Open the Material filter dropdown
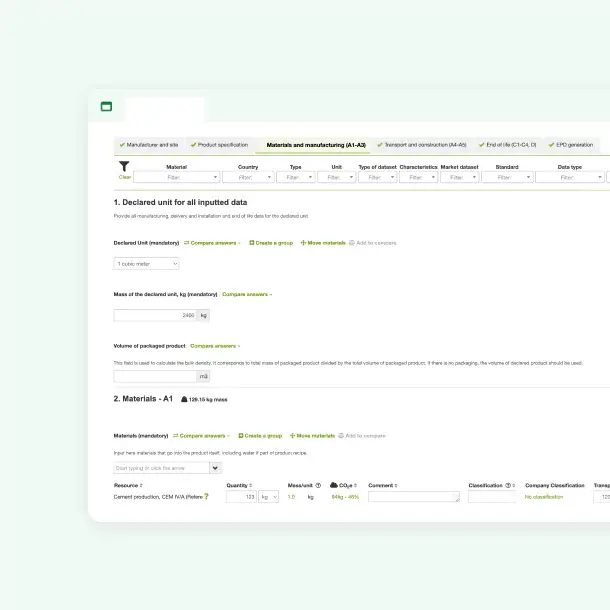This screenshot has height=610, width=610. pos(177,177)
